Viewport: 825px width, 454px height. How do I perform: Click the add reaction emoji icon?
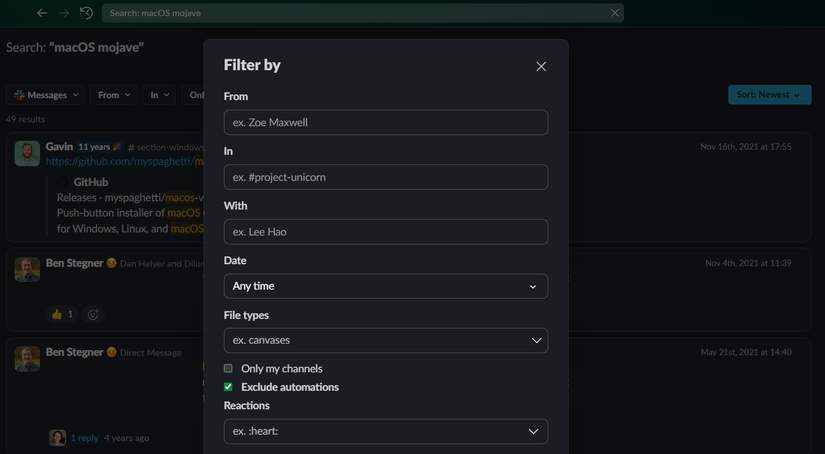(x=93, y=314)
